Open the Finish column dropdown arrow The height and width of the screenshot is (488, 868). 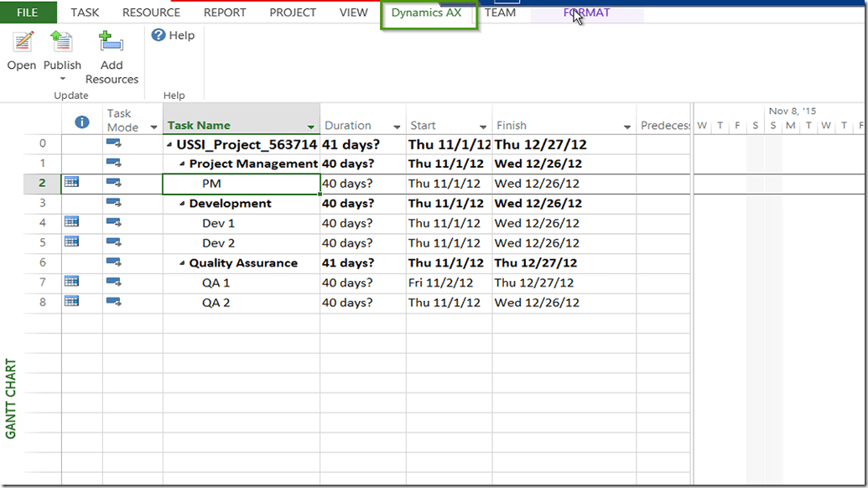click(626, 127)
